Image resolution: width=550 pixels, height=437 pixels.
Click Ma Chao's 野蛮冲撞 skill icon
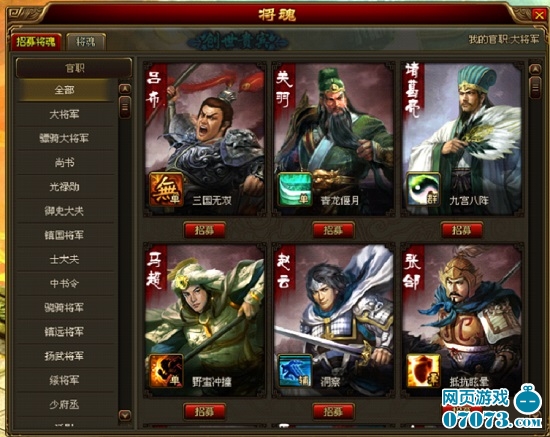coord(167,371)
